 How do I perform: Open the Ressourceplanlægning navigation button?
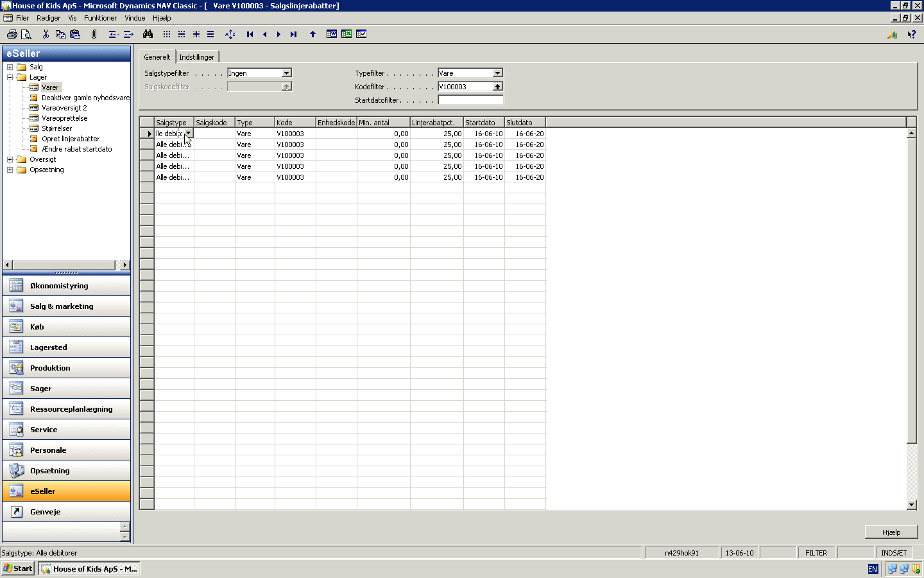[67, 409]
